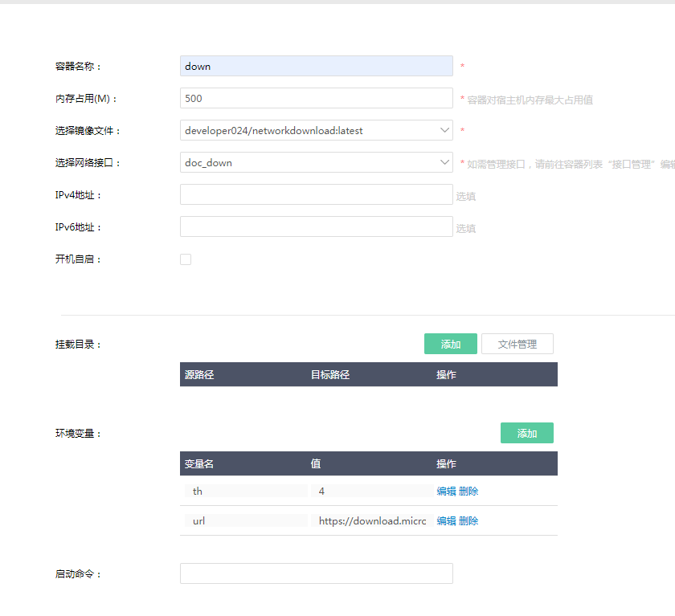The width and height of the screenshot is (675, 616).
Task: Focus the IPv4 address input field
Action: (x=316, y=194)
